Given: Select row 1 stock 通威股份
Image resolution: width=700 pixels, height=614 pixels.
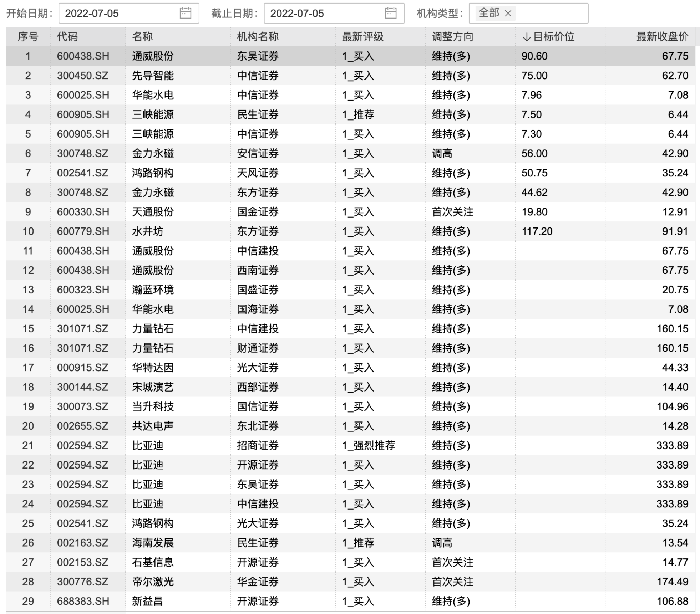Looking at the screenshot, I should pyautogui.click(x=153, y=56).
